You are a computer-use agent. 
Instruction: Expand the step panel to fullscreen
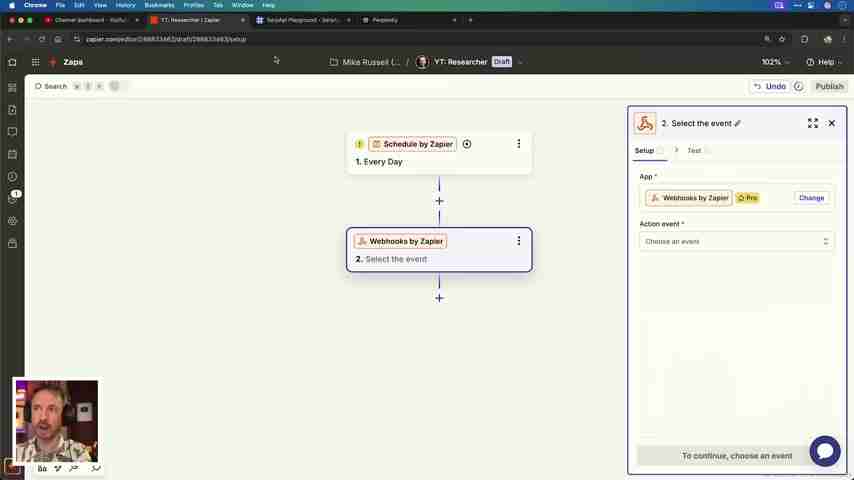813,123
